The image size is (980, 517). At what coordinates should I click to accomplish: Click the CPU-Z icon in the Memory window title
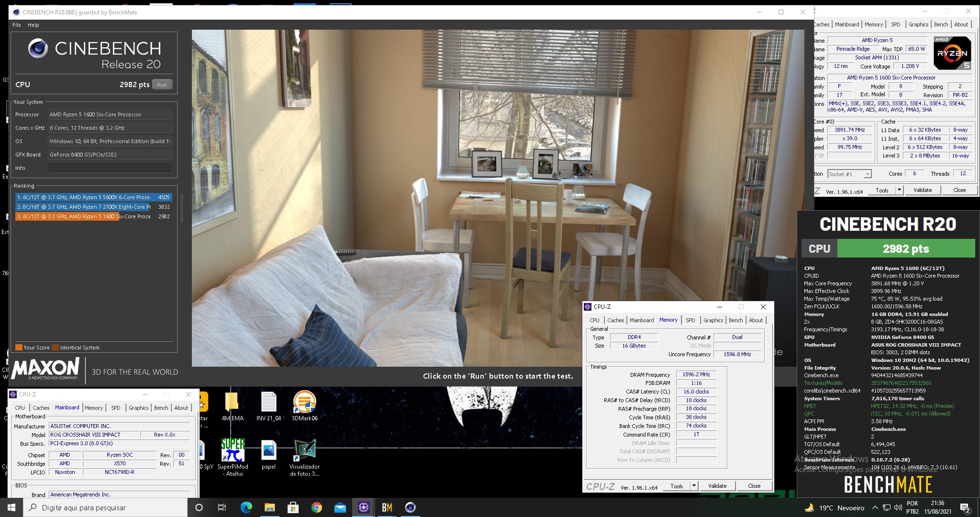589,307
